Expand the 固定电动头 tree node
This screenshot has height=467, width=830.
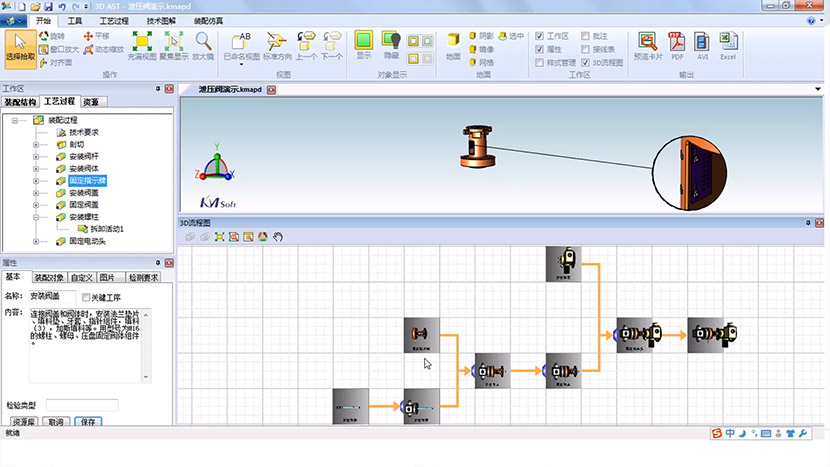click(36, 241)
